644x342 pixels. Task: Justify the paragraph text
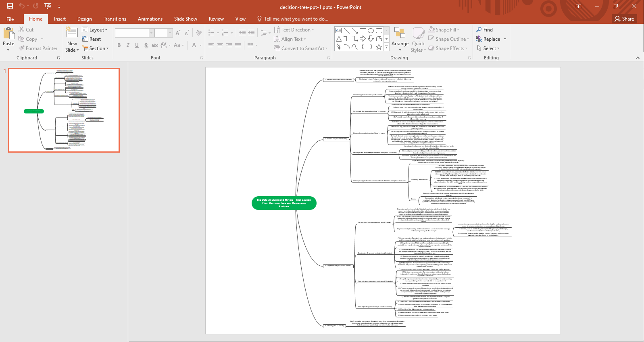click(x=238, y=45)
